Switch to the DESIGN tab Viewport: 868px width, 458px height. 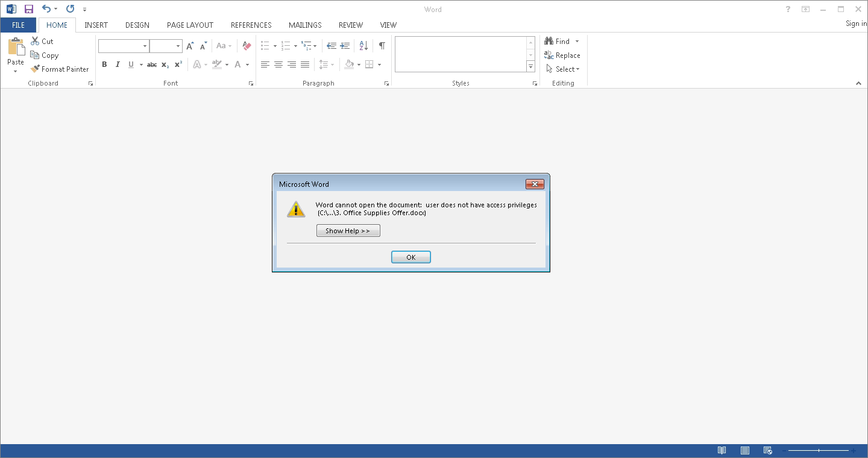coord(137,25)
